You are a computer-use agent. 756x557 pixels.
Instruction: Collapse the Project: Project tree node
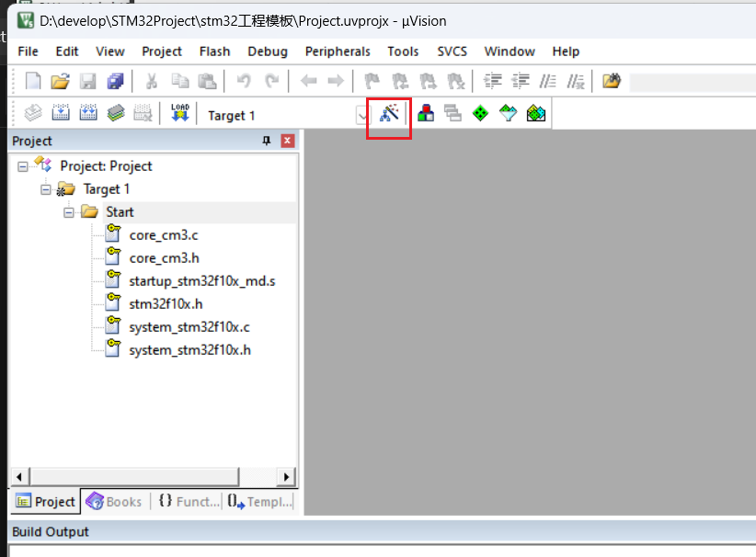pyautogui.click(x=23, y=166)
